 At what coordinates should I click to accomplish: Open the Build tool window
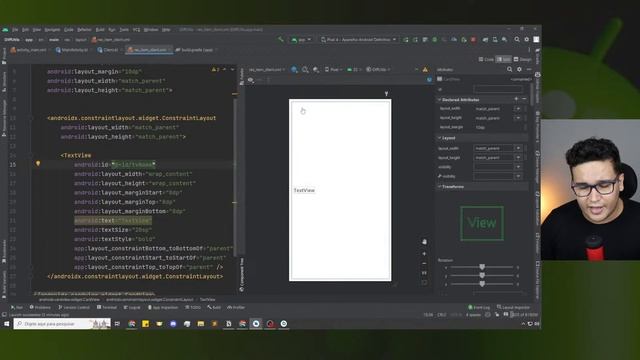214,307
